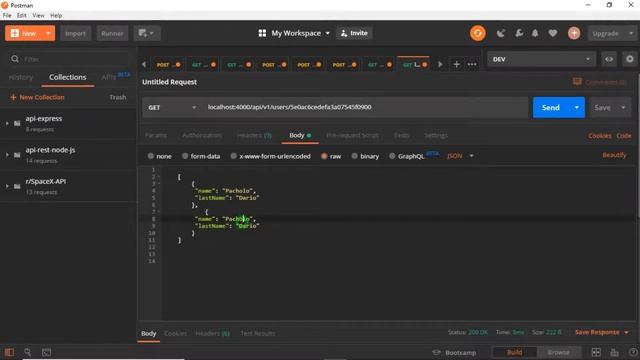Image resolution: width=640 pixels, height=360 pixels.
Task: Toggle two-pane layout icon
Action: coord(596,352)
